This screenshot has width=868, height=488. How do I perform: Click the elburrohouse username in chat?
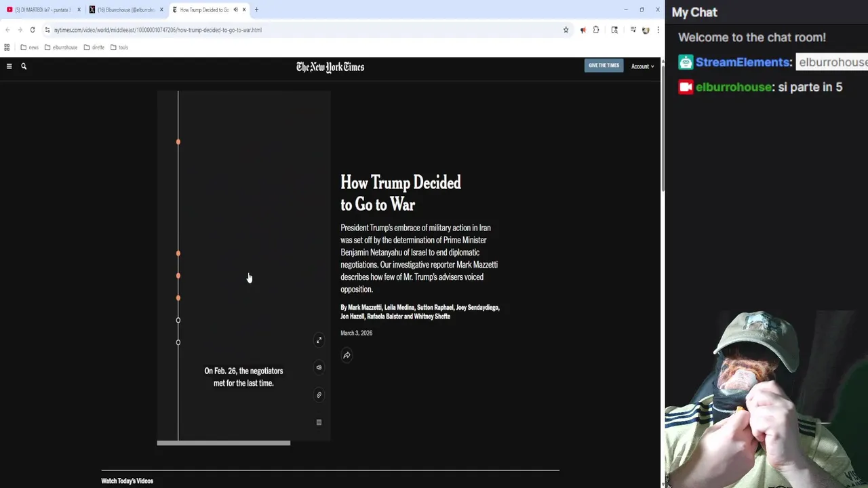point(735,87)
